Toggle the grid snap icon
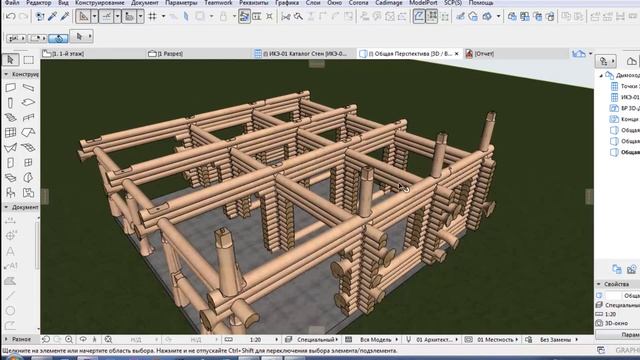This screenshot has width=640, height=360. tap(152, 17)
